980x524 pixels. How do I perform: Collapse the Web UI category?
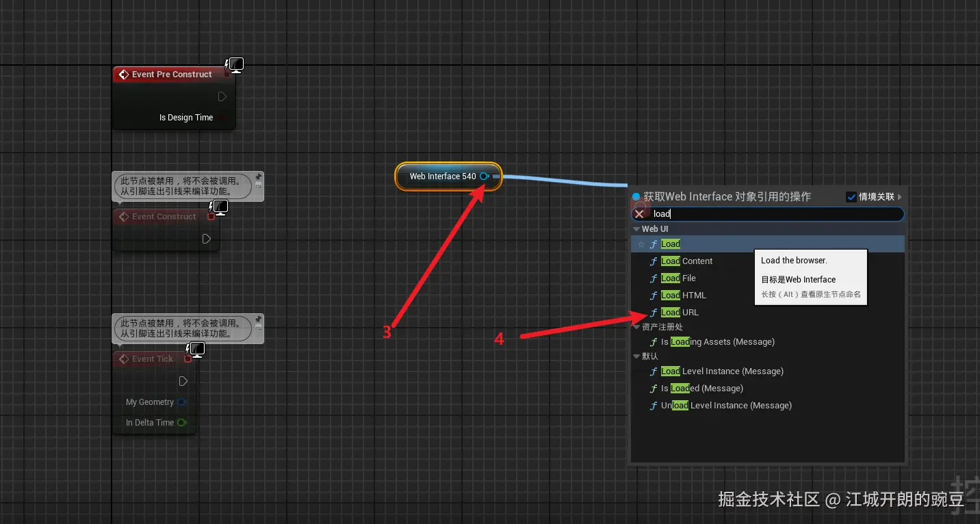636,229
